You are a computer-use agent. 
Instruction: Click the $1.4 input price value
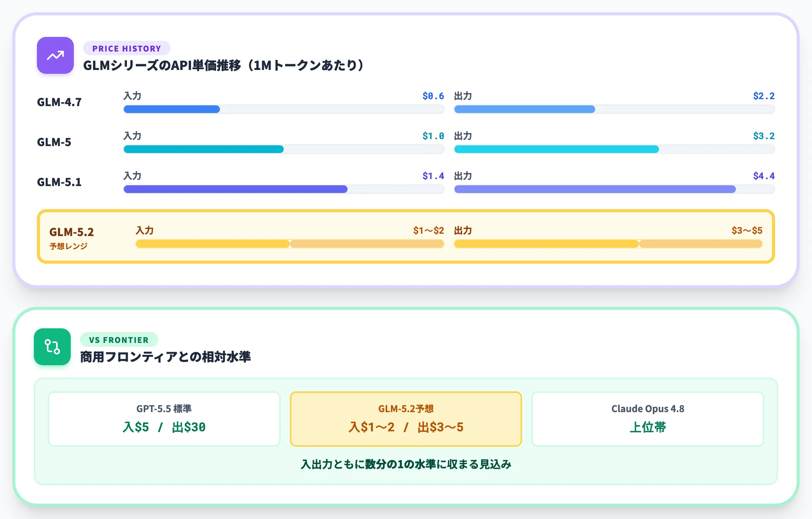click(x=433, y=176)
